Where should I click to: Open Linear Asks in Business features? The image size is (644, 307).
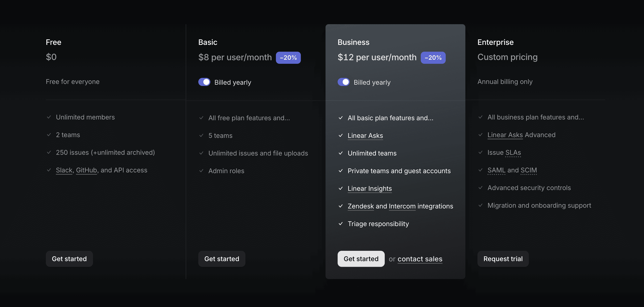[365, 136]
